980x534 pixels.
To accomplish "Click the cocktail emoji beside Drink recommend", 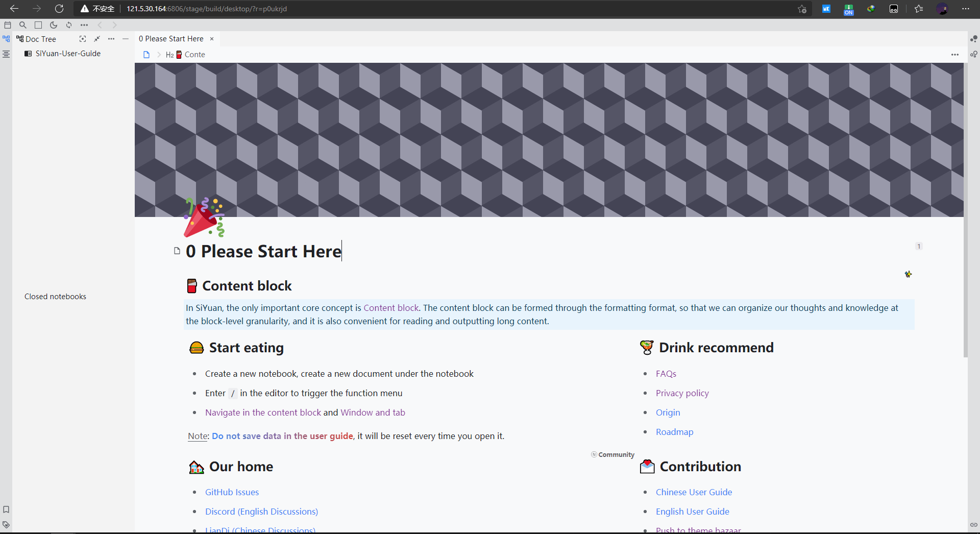I will 647,348.
